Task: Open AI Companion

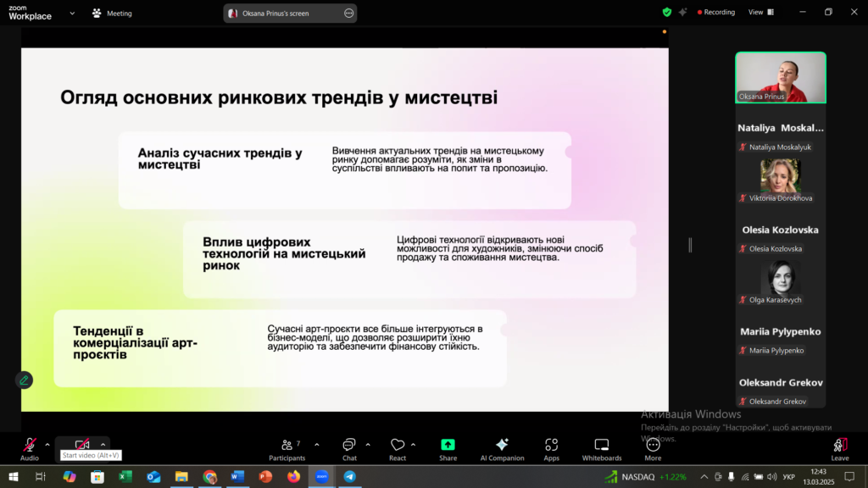Action: coord(502,449)
